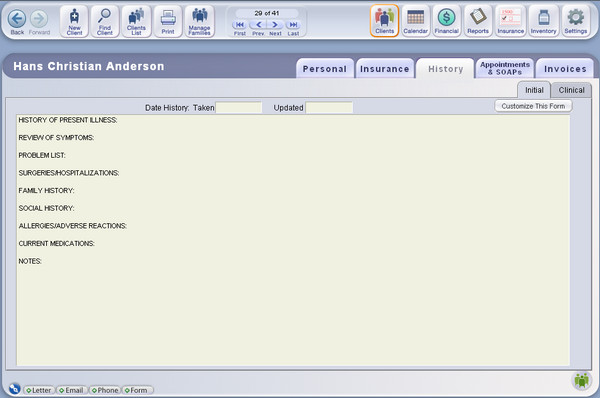
Task: Open the Invoices tab
Action: [565, 69]
